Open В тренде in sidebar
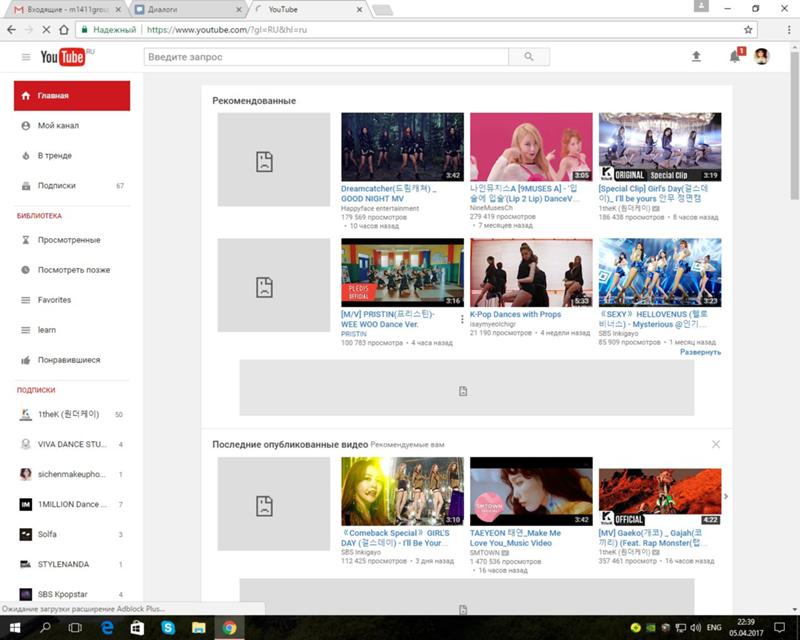The width and height of the screenshot is (800, 640). [x=54, y=156]
